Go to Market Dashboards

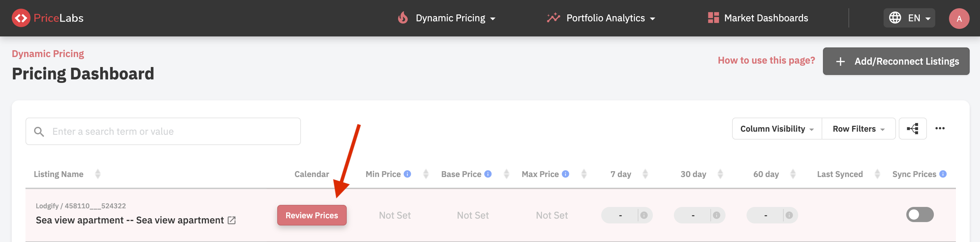pos(758,18)
